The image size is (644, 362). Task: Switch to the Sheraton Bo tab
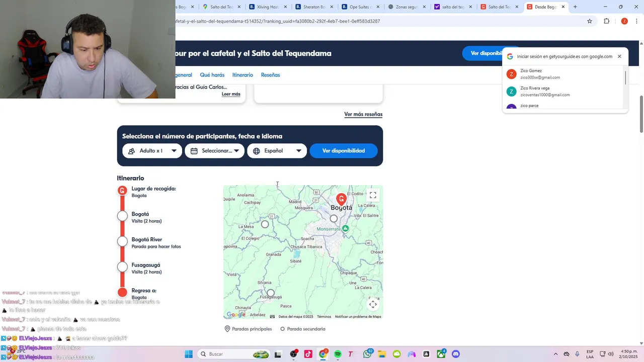pos(314,7)
